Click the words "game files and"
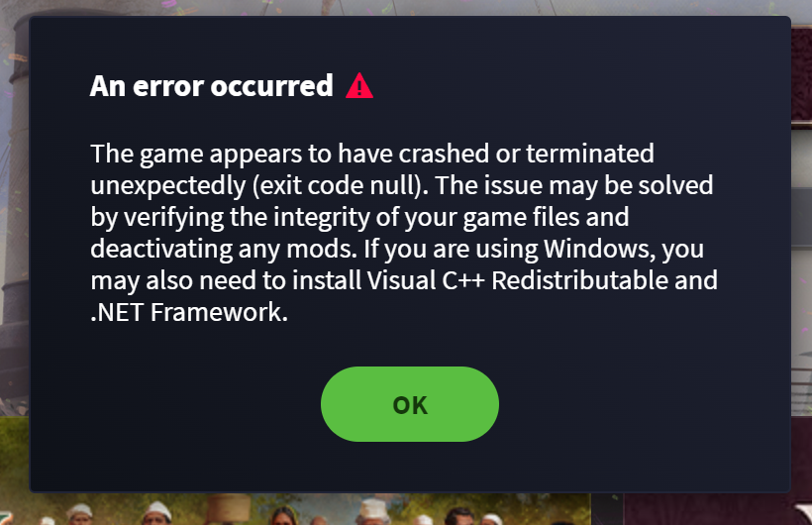 [x=546, y=217]
